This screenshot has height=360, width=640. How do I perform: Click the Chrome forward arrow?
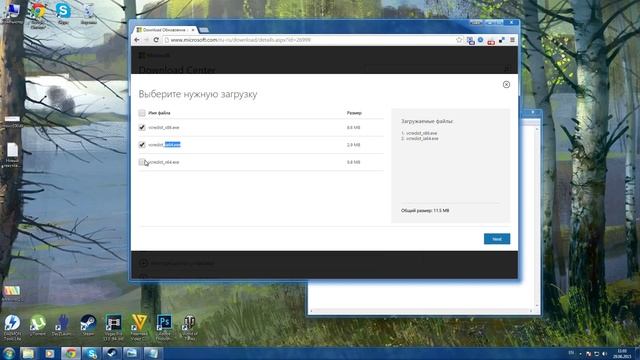coord(146,40)
